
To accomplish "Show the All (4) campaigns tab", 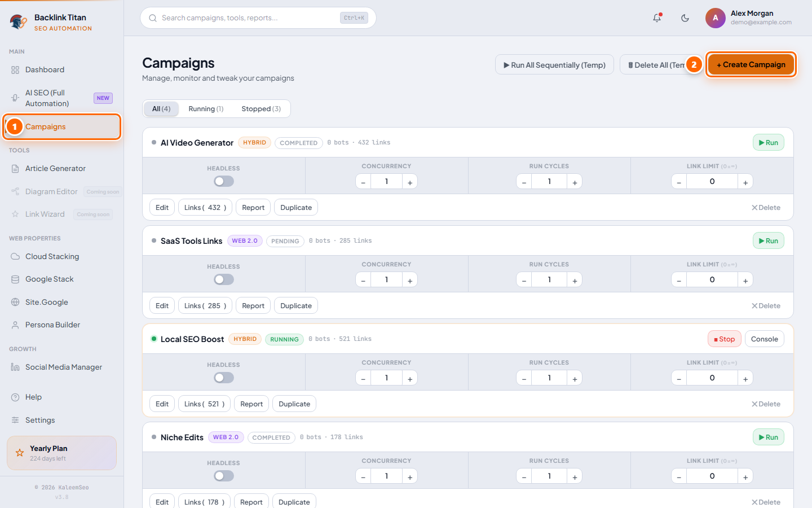I will (x=161, y=109).
